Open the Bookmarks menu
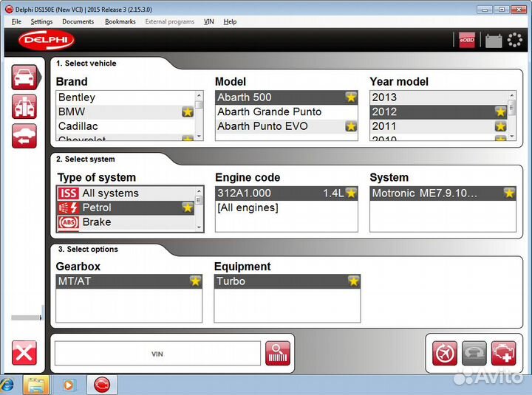Screen dimensions: 532x395 pyautogui.click(x=120, y=21)
